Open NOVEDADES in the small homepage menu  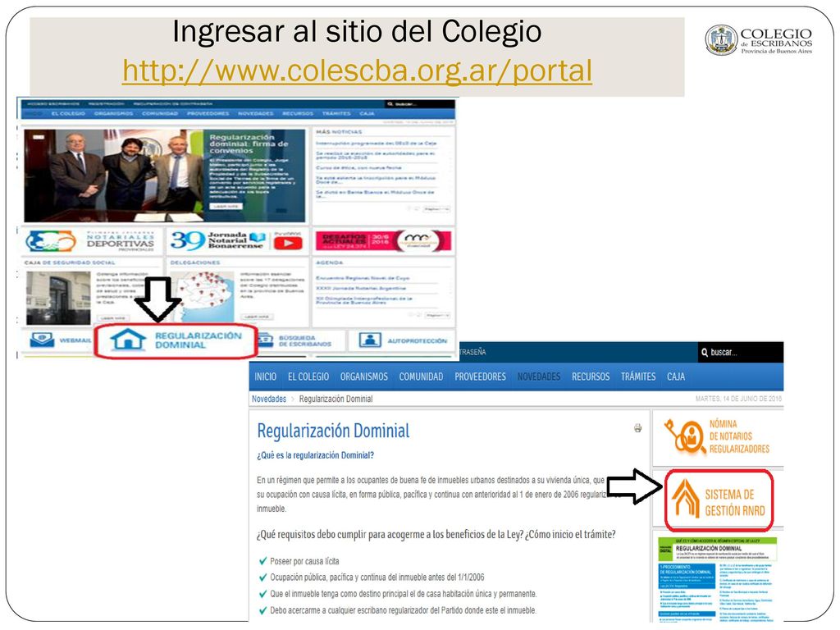tap(256, 113)
